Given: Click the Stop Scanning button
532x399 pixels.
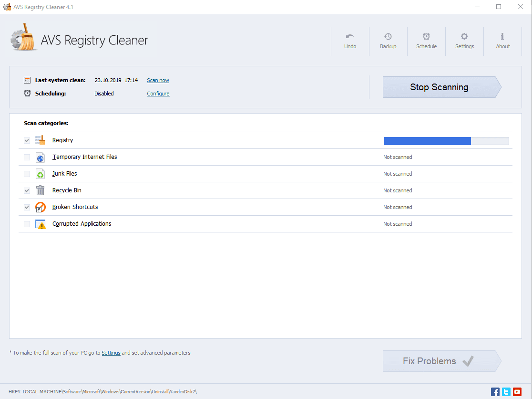Looking at the screenshot, I should point(442,87).
